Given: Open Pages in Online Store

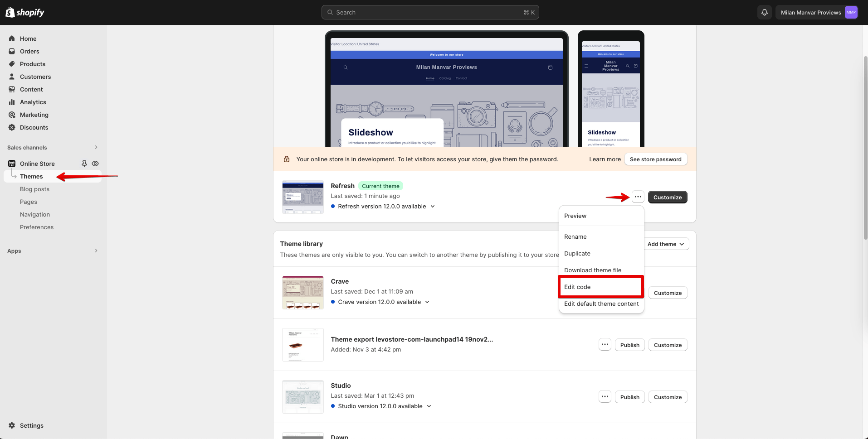Looking at the screenshot, I should click(x=29, y=202).
